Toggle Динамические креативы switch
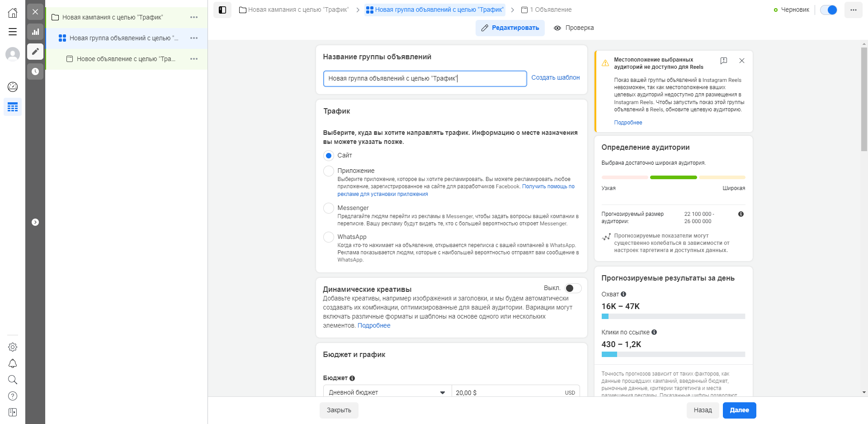The height and width of the screenshot is (424, 868). coord(573,288)
